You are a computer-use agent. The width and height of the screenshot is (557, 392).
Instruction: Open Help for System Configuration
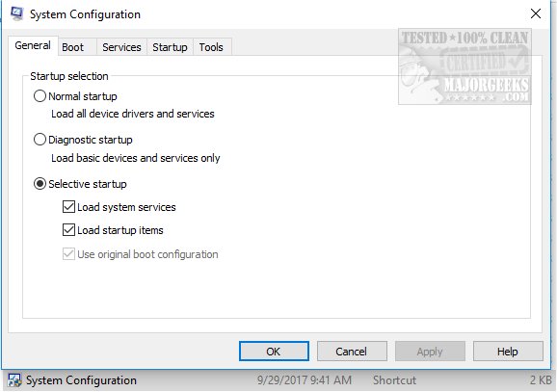tap(508, 352)
